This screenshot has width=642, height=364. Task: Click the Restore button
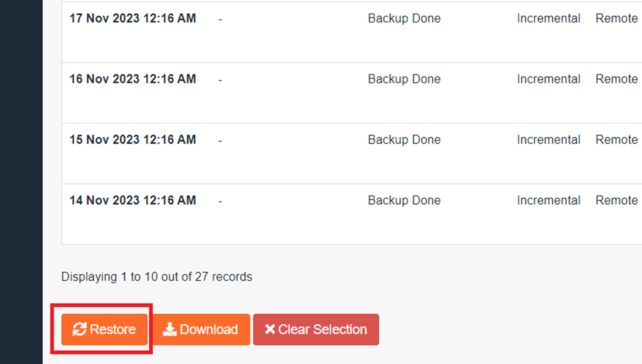[x=104, y=329]
